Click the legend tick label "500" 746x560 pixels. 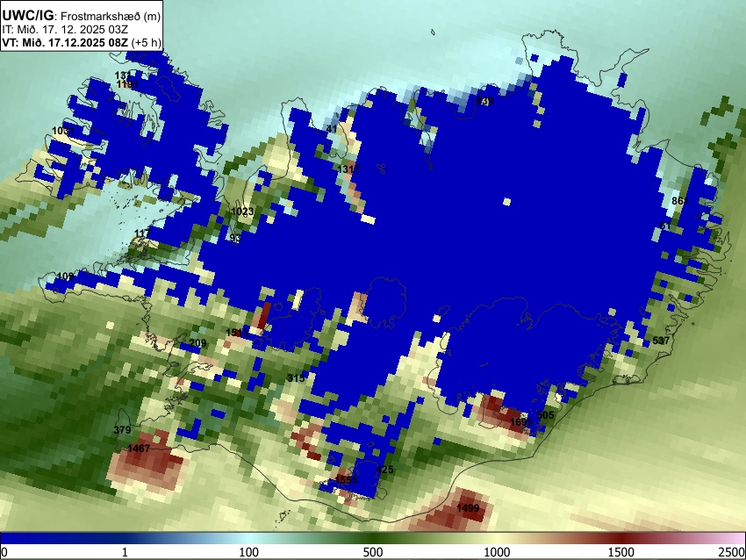pyautogui.click(x=373, y=552)
